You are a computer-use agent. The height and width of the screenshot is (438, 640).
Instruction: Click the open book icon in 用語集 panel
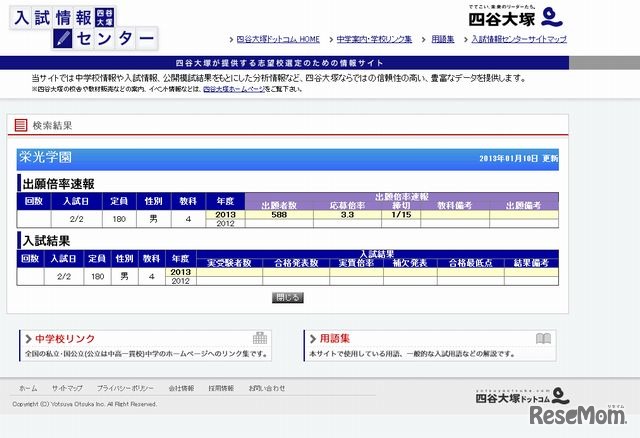[x=543, y=338]
